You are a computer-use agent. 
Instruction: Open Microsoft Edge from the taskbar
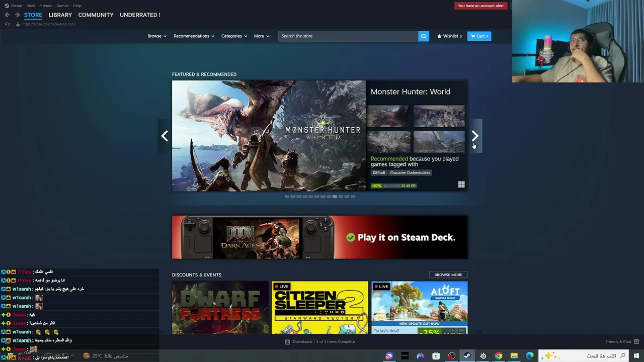click(530, 356)
